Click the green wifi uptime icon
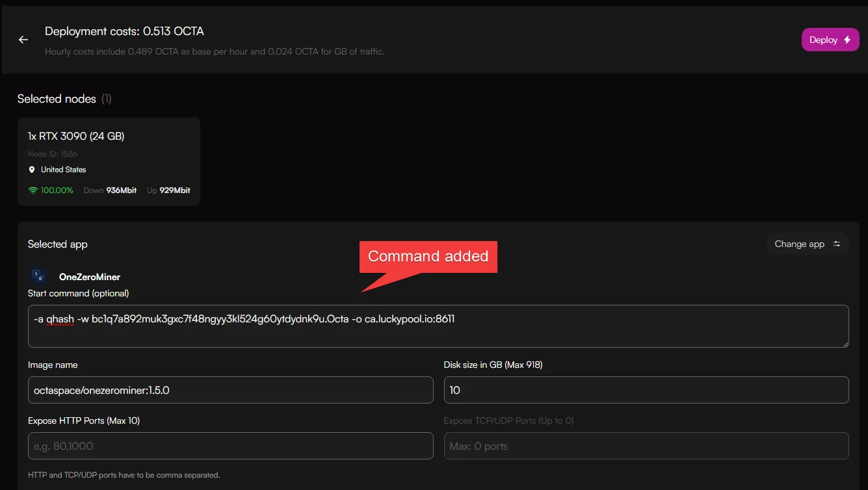Image resolution: width=868 pixels, height=490 pixels. tap(33, 190)
